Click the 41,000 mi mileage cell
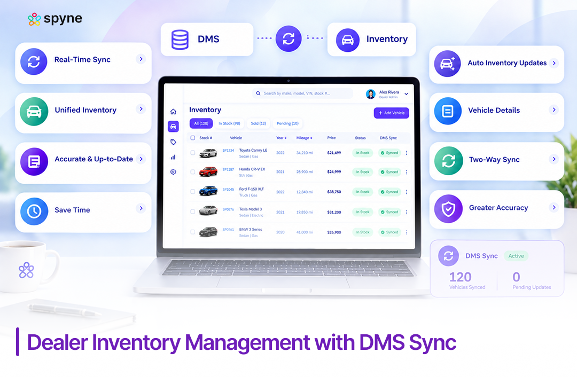The image size is (577, 392). coord(305,232)
